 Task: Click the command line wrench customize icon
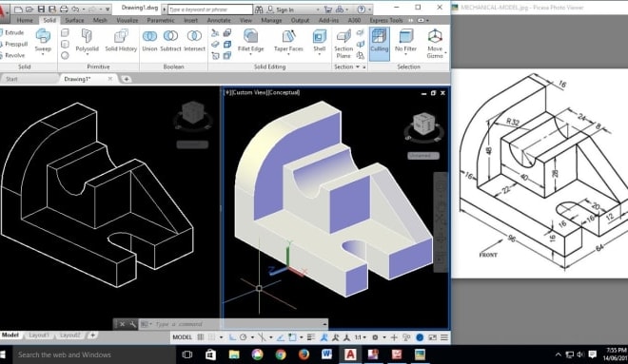pyautogui.click(x=132, y=324)
